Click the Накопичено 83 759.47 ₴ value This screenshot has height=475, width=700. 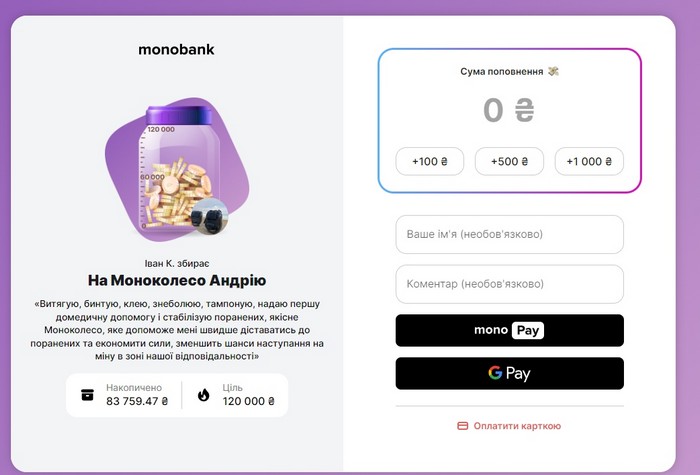point(137,401)
